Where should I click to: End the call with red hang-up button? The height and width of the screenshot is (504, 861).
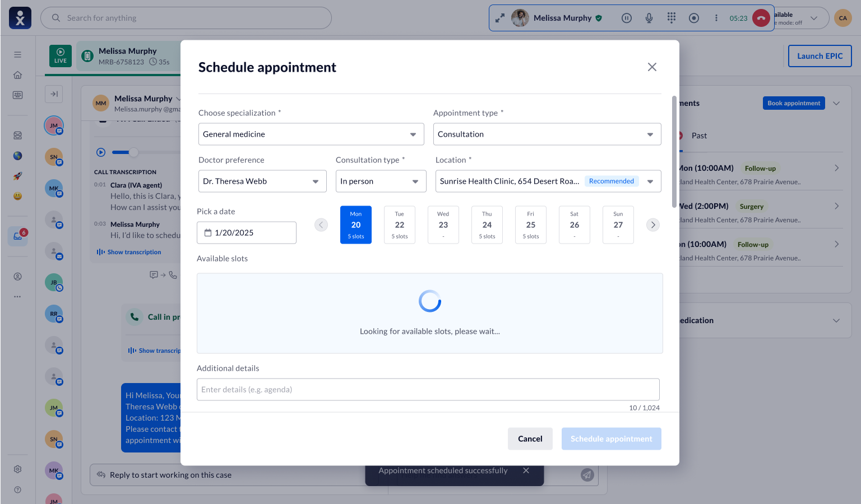point(761,18)
